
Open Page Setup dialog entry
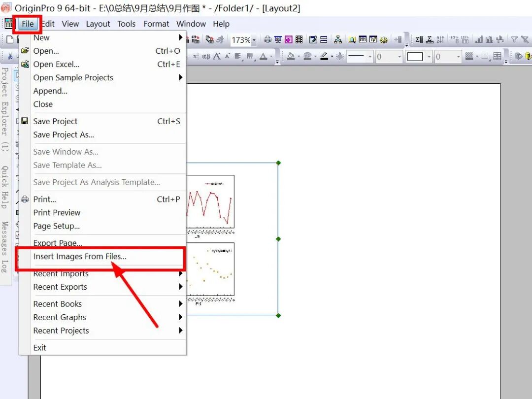tap(102, 226)
